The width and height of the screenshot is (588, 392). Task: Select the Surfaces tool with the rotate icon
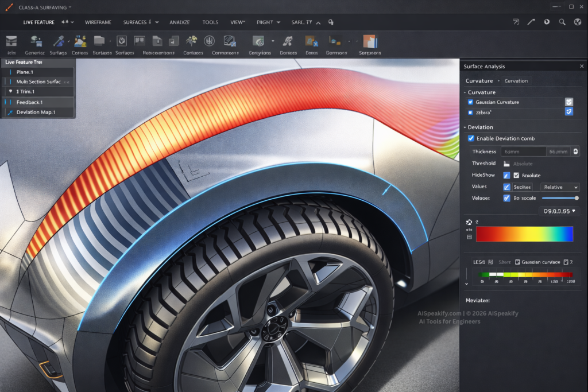pos(121,42)
